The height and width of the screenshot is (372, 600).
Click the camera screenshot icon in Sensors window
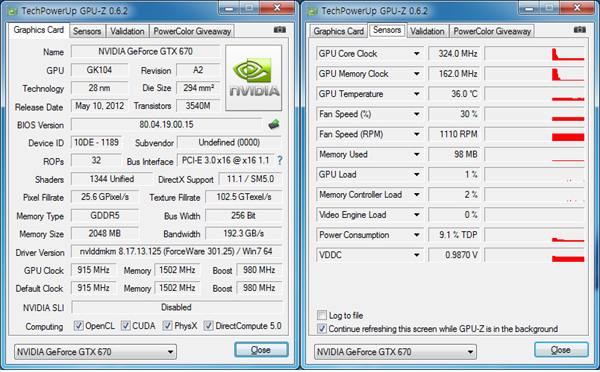(580, 29)
